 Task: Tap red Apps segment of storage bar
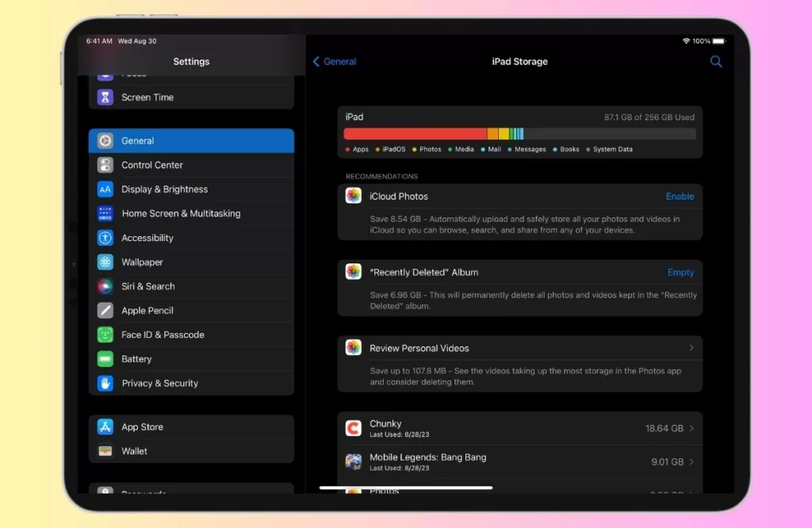tap(416, 134)
